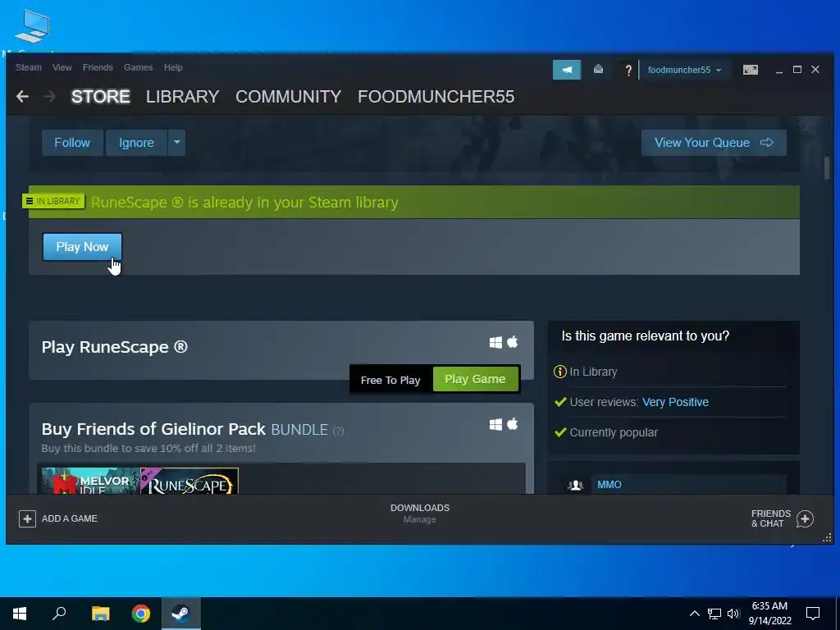Click the Play Now button
This screenshot has height=630, width=840.
83,247
